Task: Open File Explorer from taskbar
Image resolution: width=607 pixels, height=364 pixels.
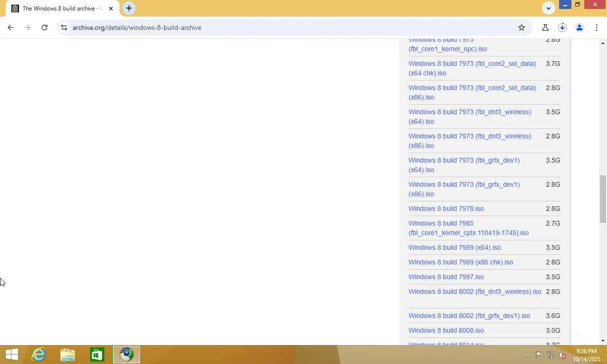Action: [x=68, y=355]
